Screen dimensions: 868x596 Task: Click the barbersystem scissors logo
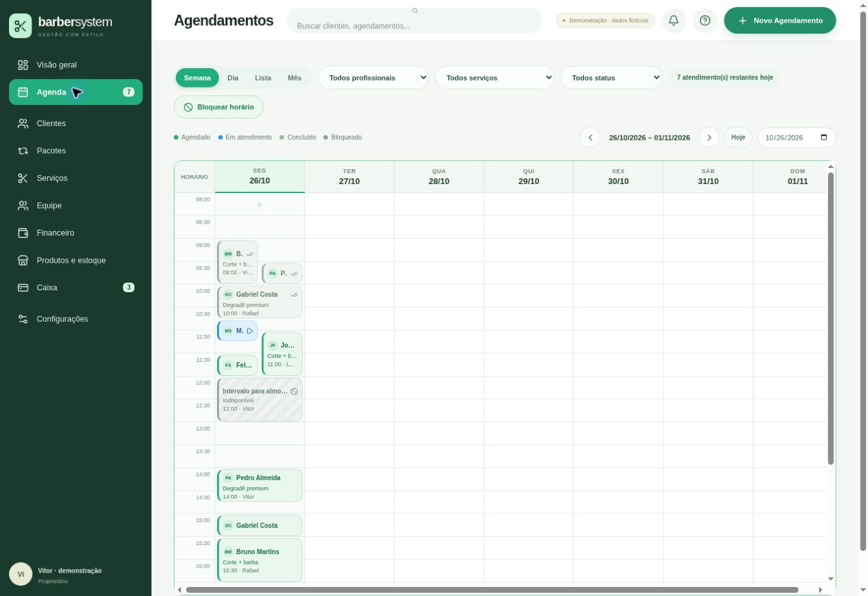coord(21,26)
